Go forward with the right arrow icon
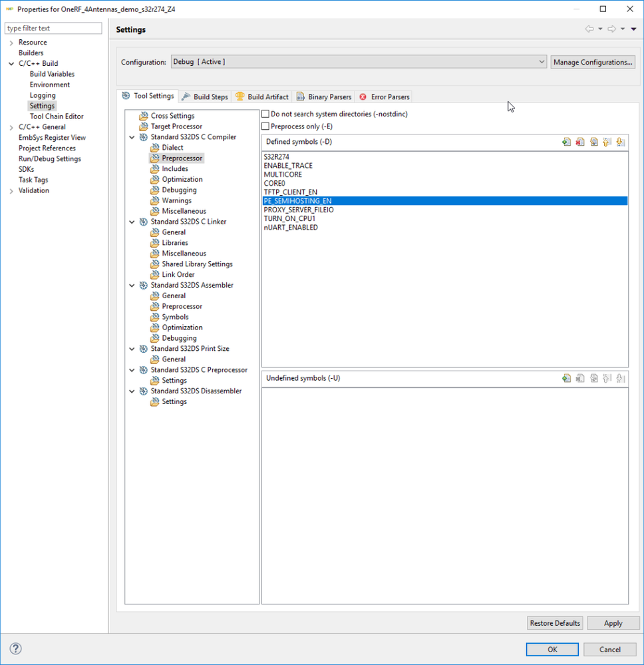Image resolution: width=644 pixels, height=665 pixels. (x=612, y=29)
